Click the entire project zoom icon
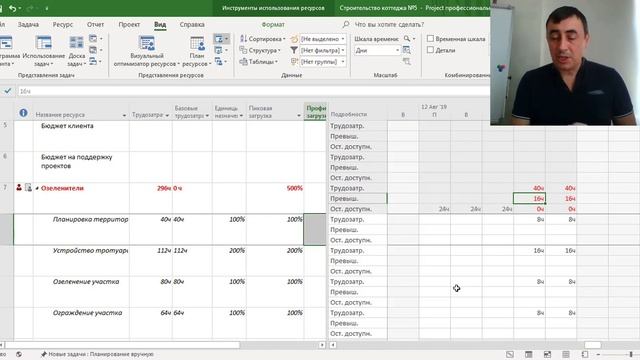The image size is (640, 360). [x=407, y=50]
